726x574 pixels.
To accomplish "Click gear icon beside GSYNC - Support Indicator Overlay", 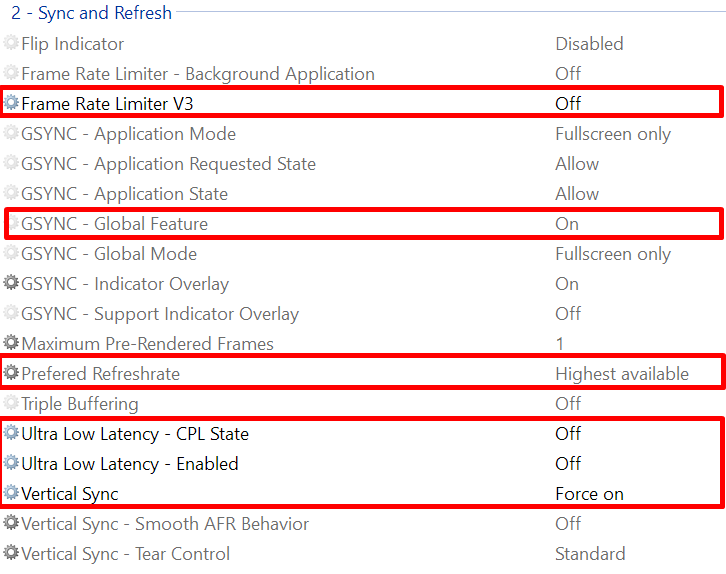I will click(11, 313).
